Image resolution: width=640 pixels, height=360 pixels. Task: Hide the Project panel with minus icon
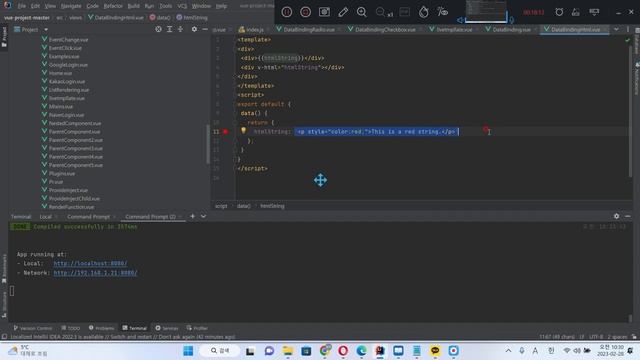[x=205, y=29]
